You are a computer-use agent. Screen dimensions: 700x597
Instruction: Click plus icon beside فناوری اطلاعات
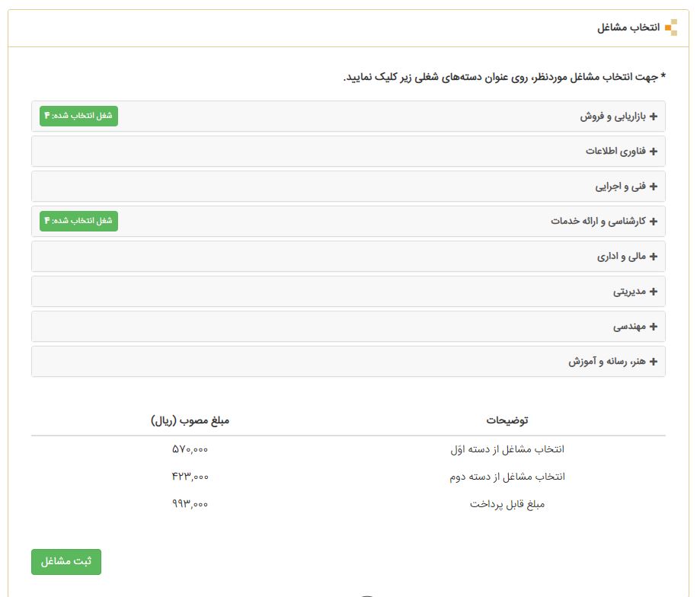(654, 152)
